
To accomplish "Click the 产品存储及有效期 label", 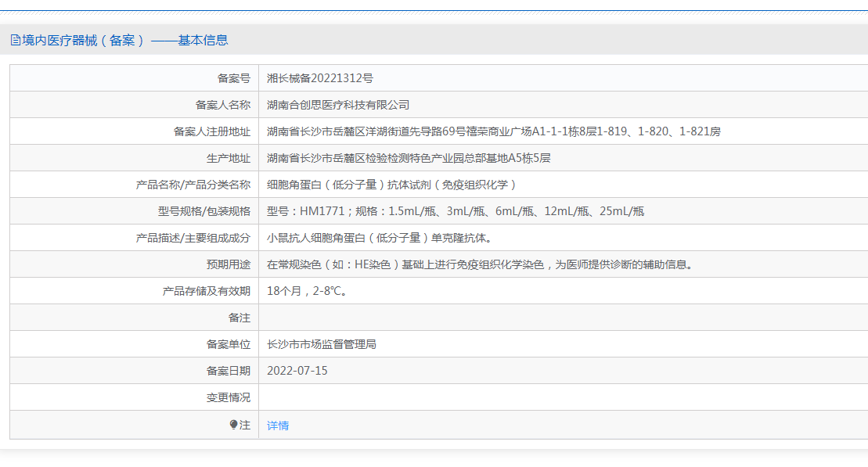I will [207, 290].
